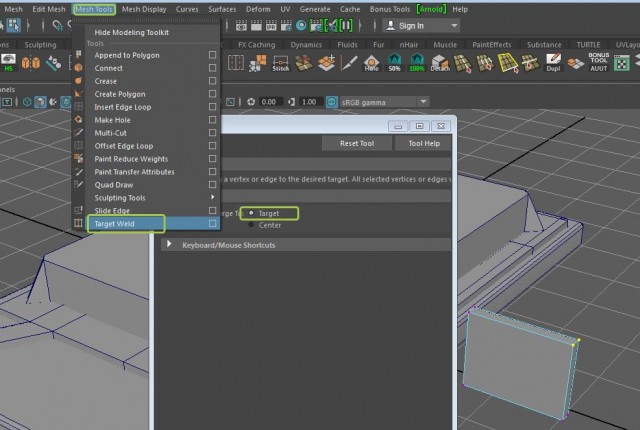640x430 pixels.
Task: Open the Edit Mesh menu
Action: [49, 9]
